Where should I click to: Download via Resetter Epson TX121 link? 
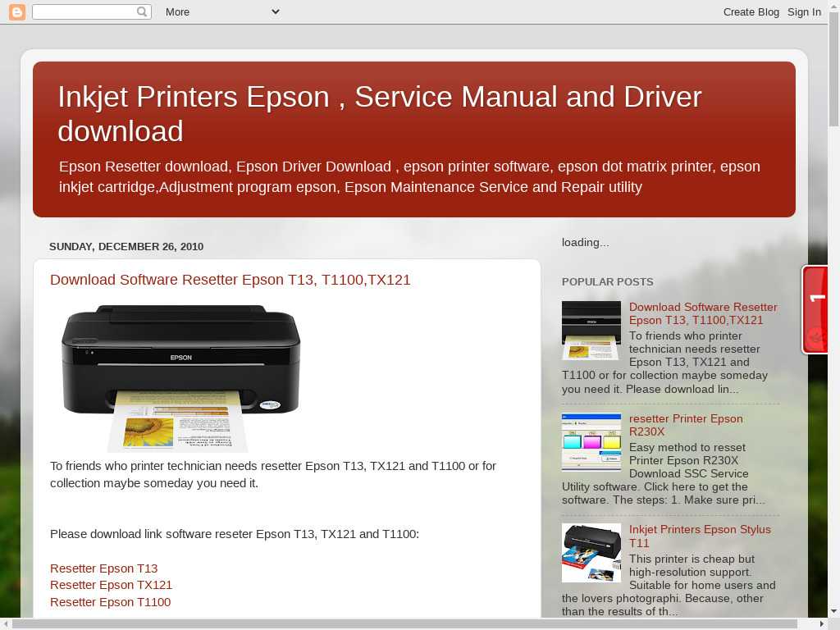tap(111, 585)
